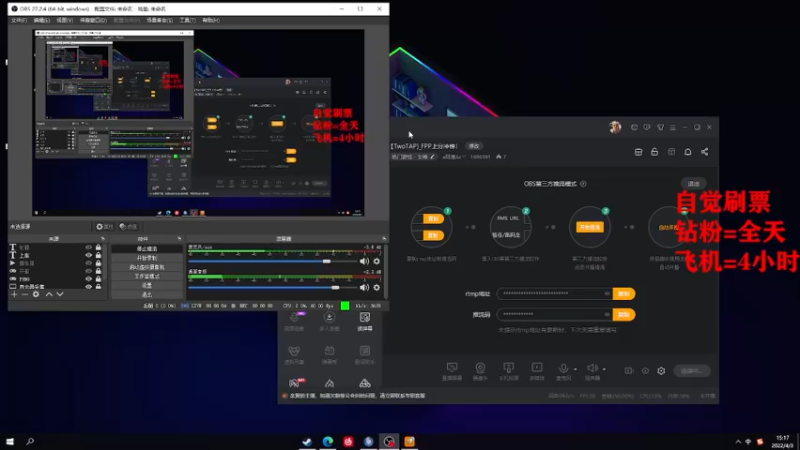Screen dimensions: 800x450
Task: Open Windows Start menu
Action: tap(10, 441)
